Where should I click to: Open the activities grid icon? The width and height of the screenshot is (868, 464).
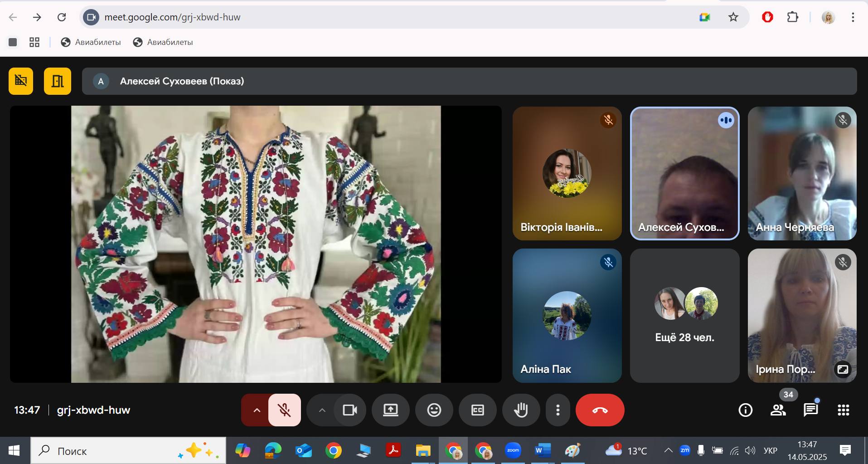coord(843,410)
